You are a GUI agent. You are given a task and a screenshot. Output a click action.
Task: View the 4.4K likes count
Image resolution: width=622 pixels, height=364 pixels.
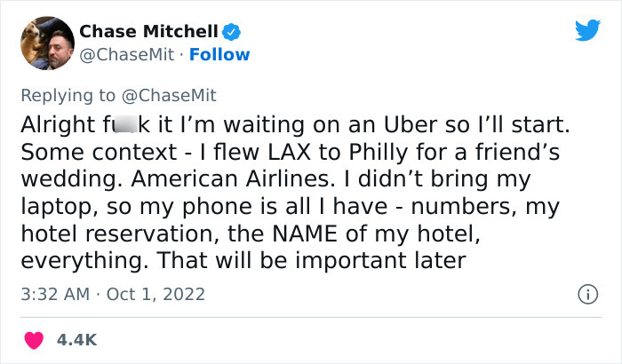[77, 340]
